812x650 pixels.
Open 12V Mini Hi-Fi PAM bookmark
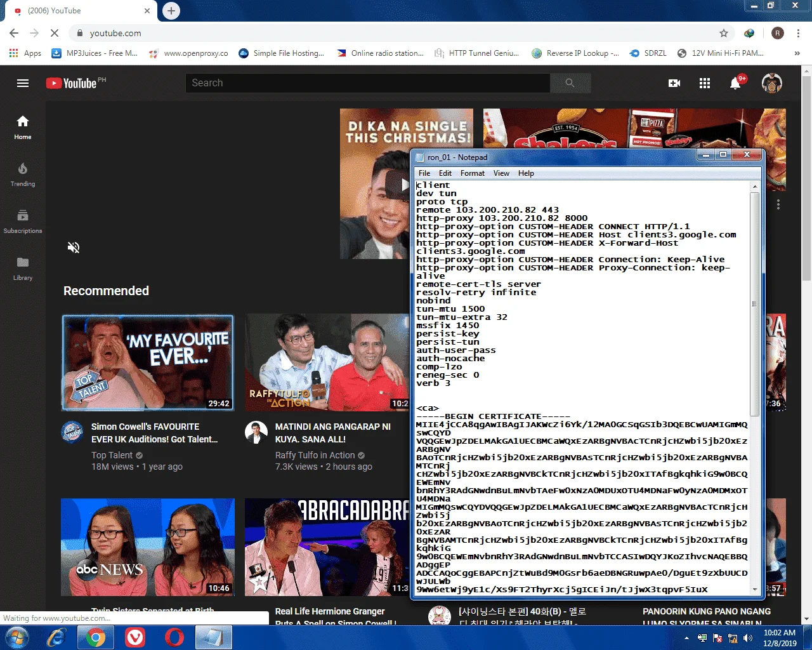721,53
